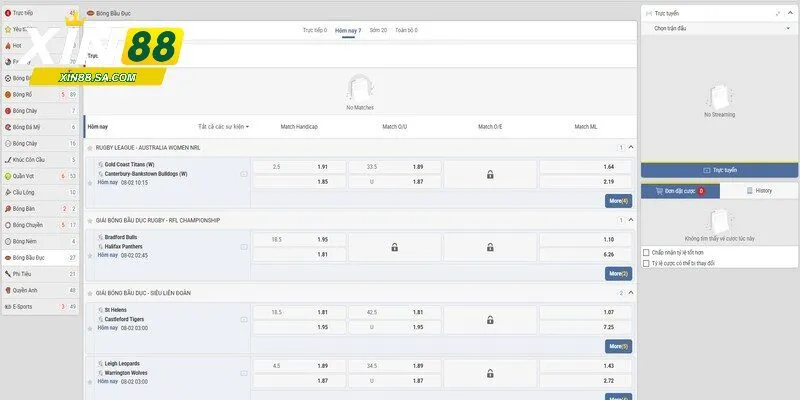Click More(4) for Gold Coast Titans match
The image size is (800, 400).
click(x=618, y=200)
